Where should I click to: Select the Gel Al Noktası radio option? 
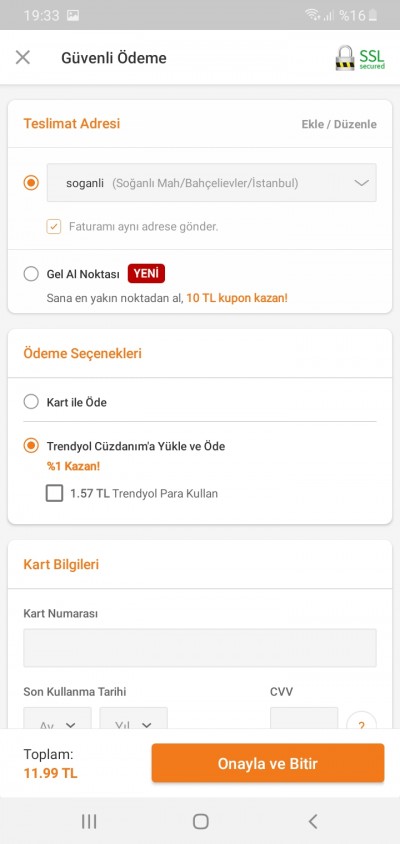pos(31,274)
